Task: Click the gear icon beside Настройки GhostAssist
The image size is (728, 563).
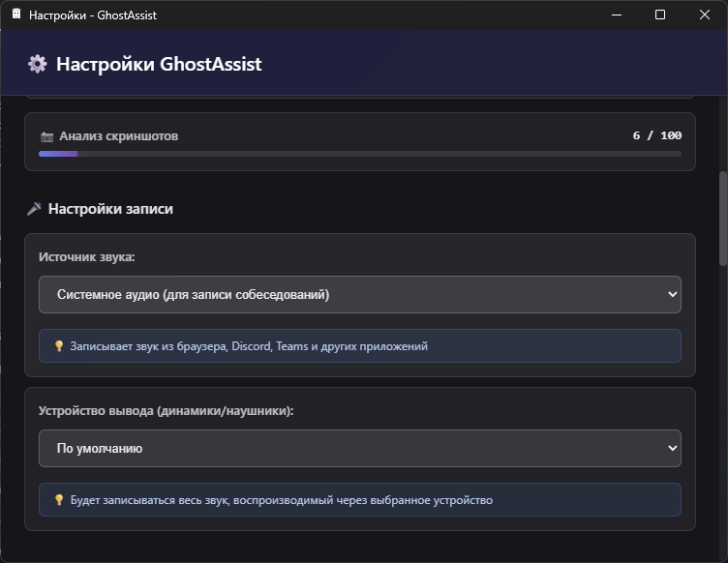Action: (x=37, y=65)
